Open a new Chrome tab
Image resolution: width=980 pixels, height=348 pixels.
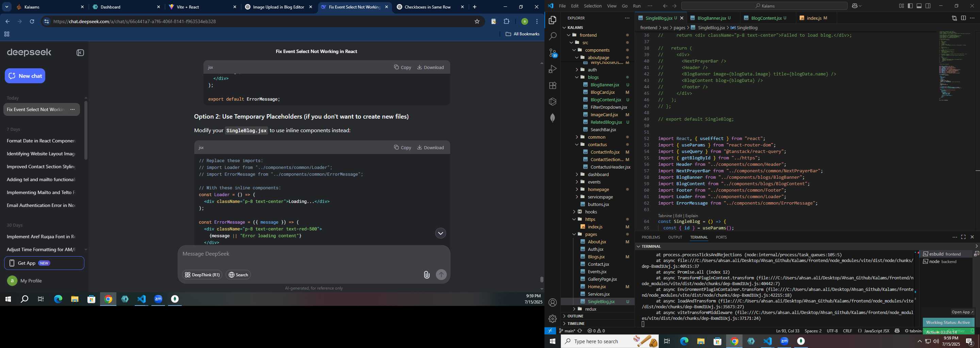(x=474, y=7)
